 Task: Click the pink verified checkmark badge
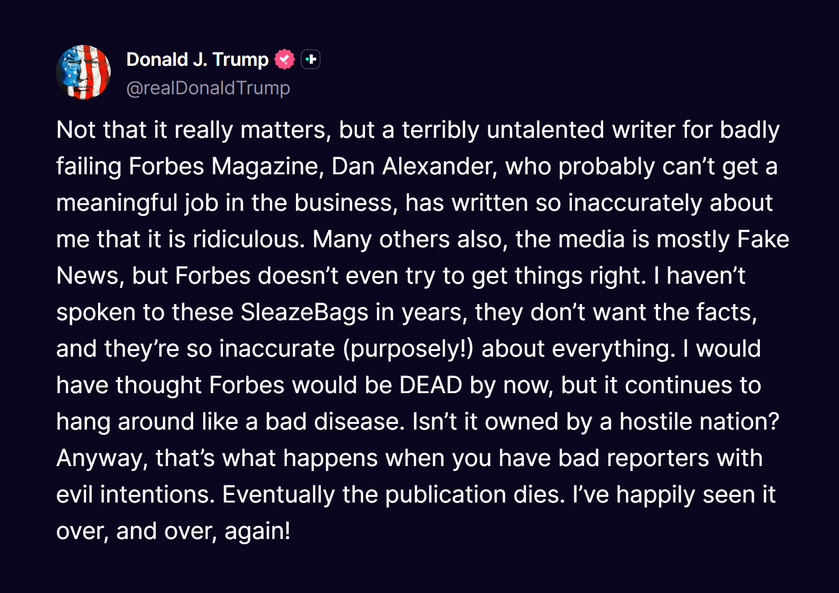(285, 59)
